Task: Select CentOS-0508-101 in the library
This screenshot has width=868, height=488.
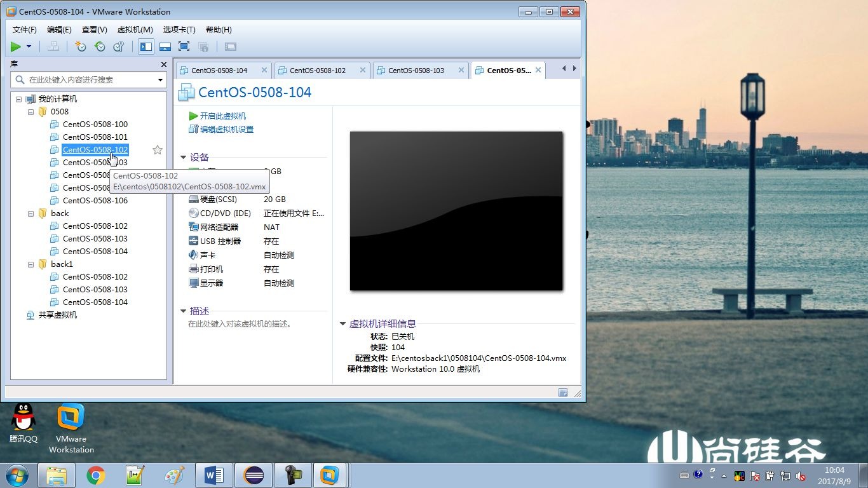Action: tap(95, 137)
